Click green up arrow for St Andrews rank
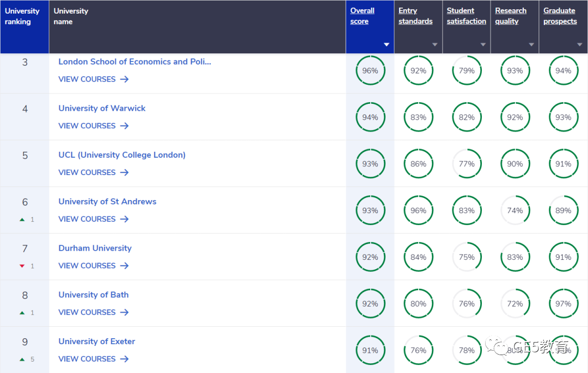 pos(22,220)
